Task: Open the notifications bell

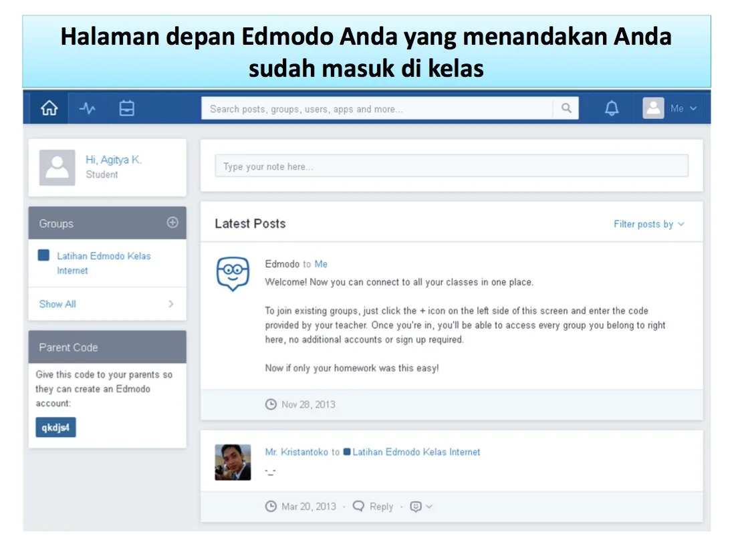Action: [611, 108]
